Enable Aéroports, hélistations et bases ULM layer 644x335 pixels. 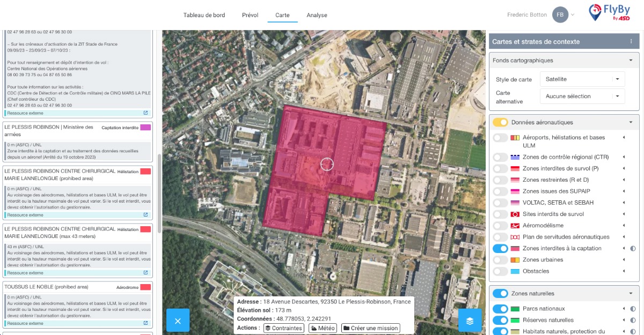point(500,138)
